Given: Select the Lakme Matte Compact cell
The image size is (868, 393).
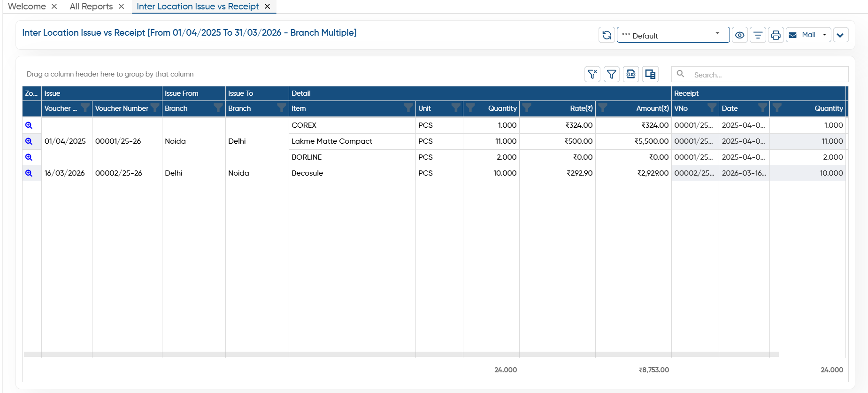Looking at the screenshot, I should pyautogui.click(x=352, y=141).
